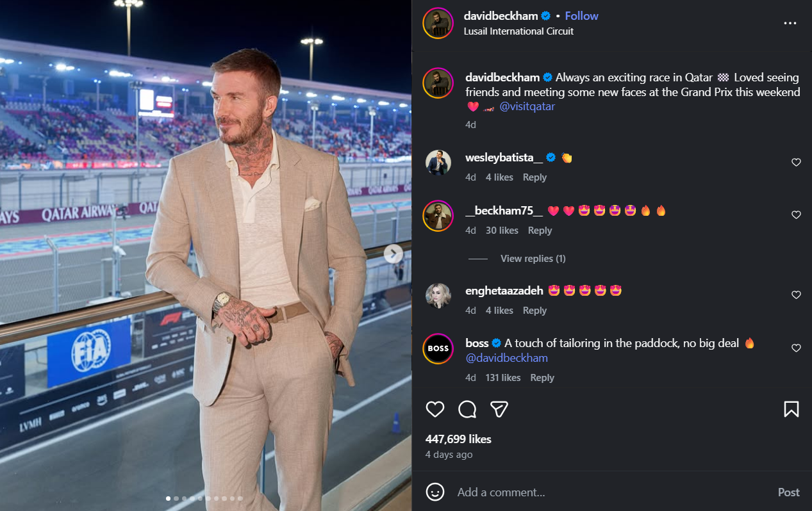The width and height of the screenshot is (812, 511).
Task: Advance to the next carousel photo
Action: (x=393, y=254)
